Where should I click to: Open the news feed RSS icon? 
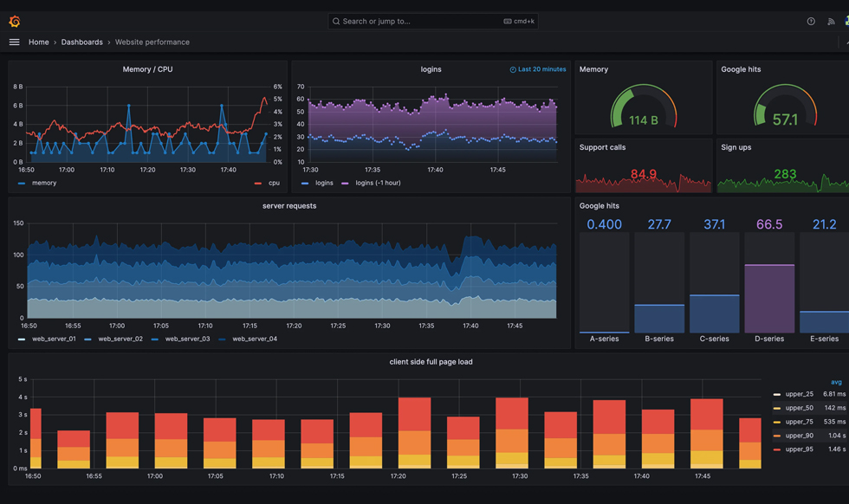point(831,22)
